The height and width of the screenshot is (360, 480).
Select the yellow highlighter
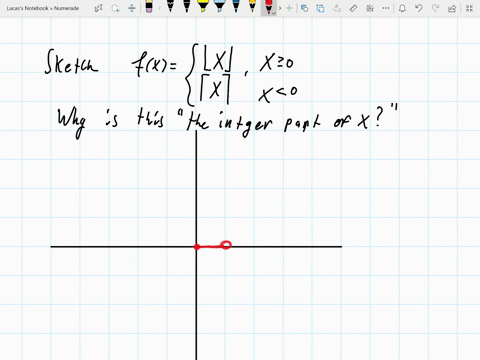(203, 7)
